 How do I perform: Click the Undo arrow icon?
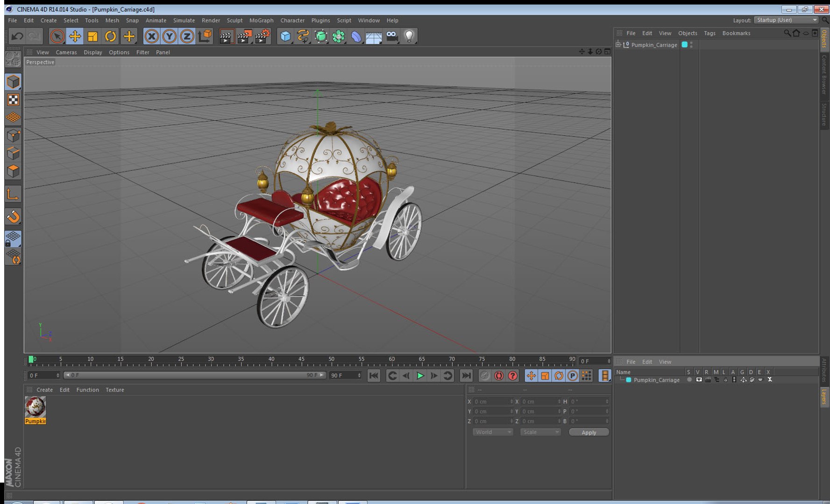point(17,36)
